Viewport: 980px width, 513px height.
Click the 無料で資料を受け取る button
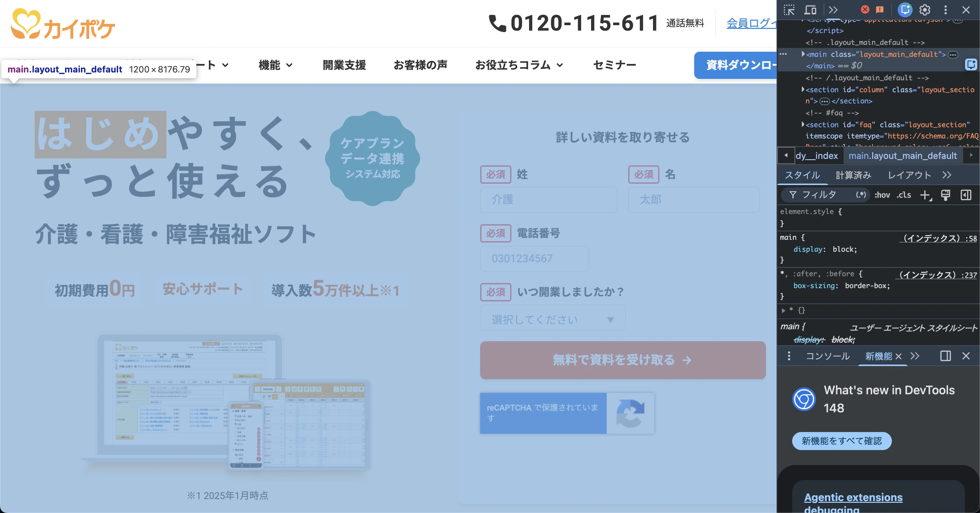(x=622, y=360)
